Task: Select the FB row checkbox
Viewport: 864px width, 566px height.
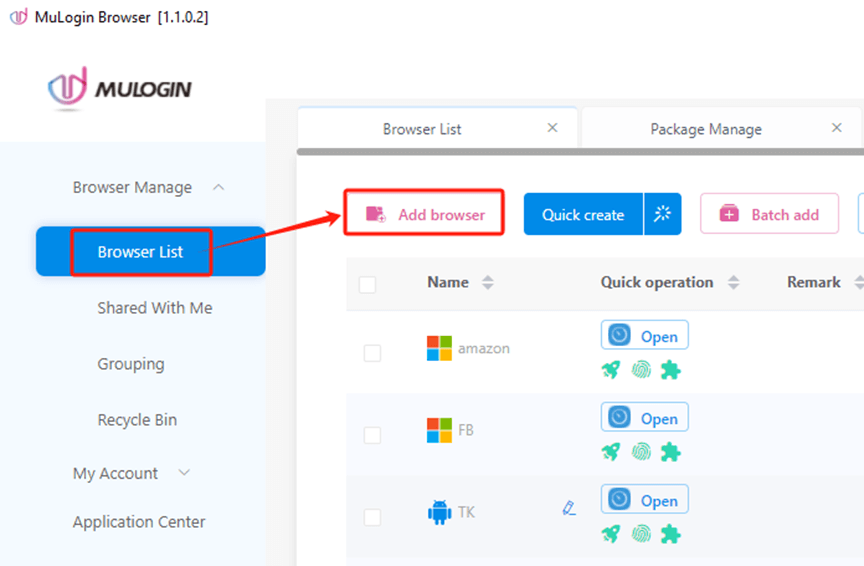Action: coord(372,435)
